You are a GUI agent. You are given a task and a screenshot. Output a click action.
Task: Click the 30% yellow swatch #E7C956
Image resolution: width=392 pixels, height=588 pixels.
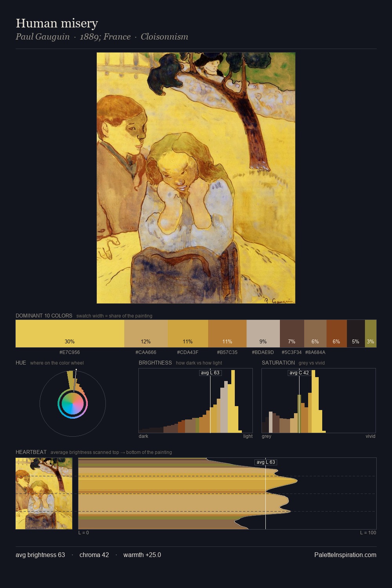pyautogui.click(x=70, y=334)
